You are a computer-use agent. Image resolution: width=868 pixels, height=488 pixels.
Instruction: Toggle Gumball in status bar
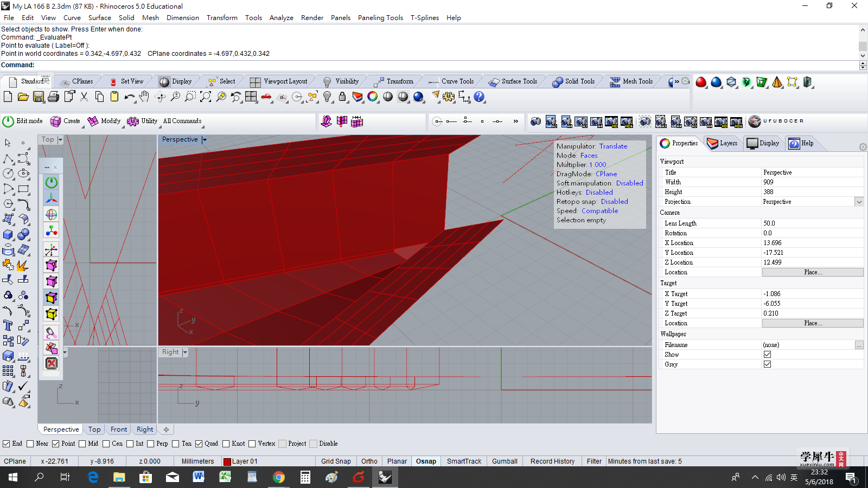[x=505, y=461]
